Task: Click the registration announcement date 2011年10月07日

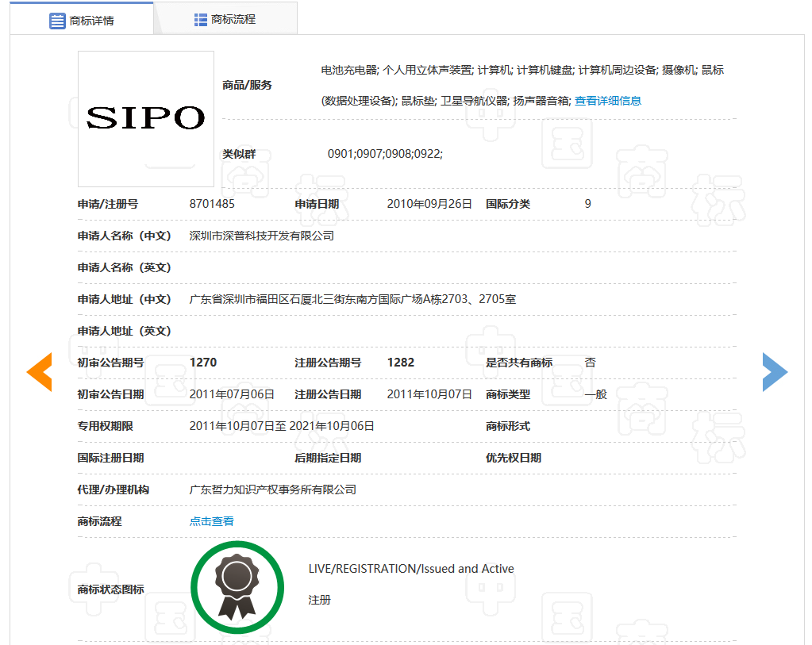Action: pos(429,394)
